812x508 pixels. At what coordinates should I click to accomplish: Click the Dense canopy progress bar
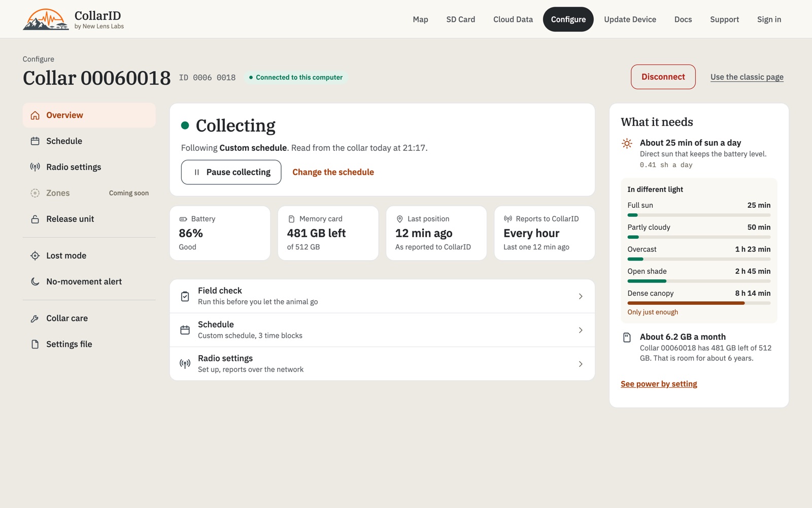(x=699, y=303)
